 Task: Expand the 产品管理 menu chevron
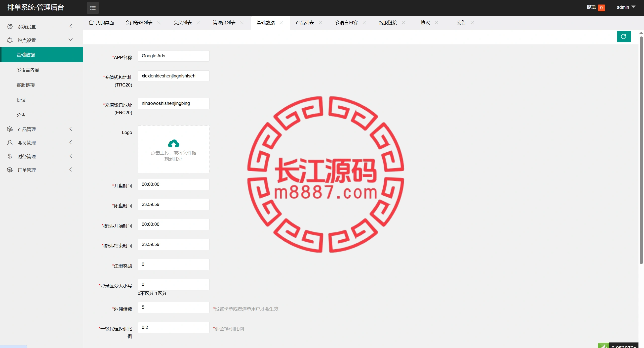point(71,129)
